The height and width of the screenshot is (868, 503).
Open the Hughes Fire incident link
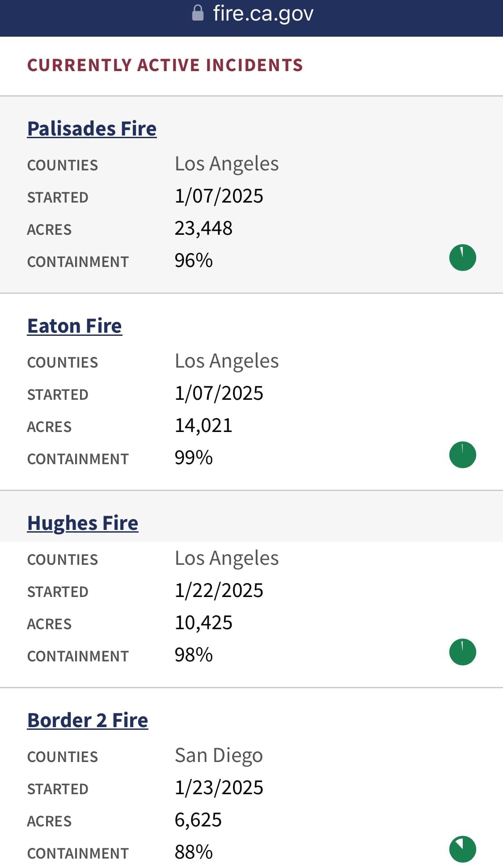coord(83,523)
